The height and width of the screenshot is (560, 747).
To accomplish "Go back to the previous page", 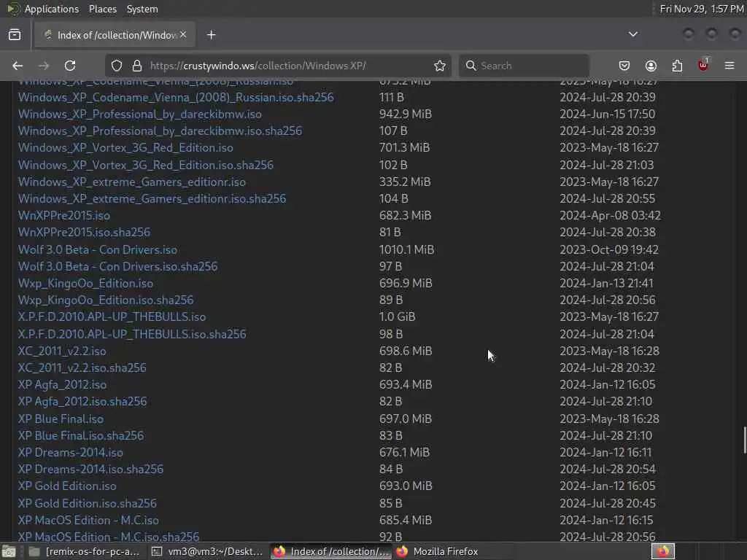I will coord(18,66).
